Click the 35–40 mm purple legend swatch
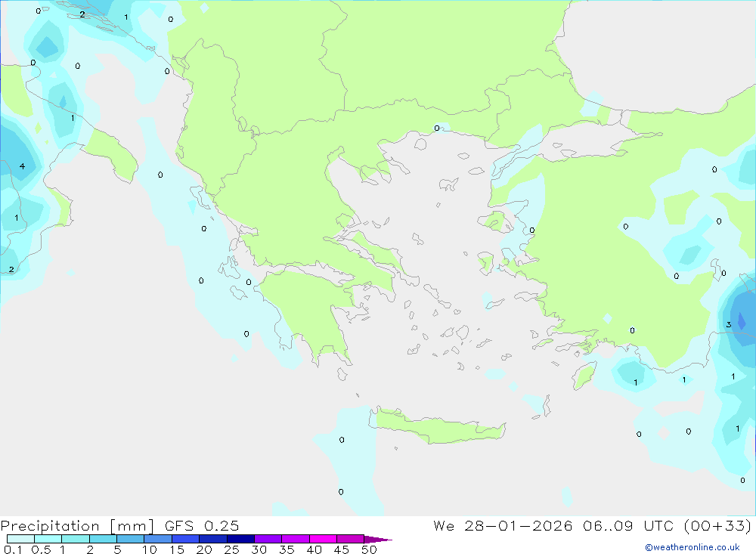 pos(296,539)
